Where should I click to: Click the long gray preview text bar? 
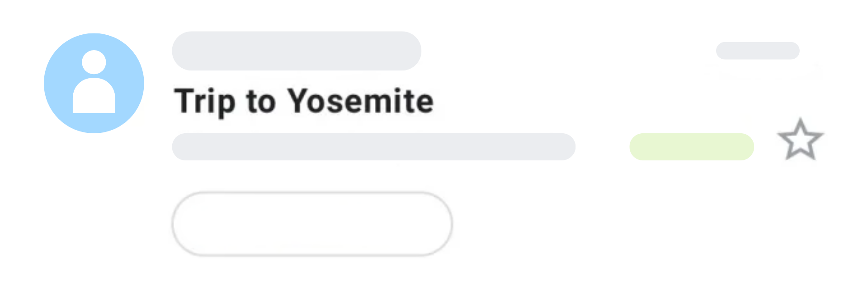373,147
